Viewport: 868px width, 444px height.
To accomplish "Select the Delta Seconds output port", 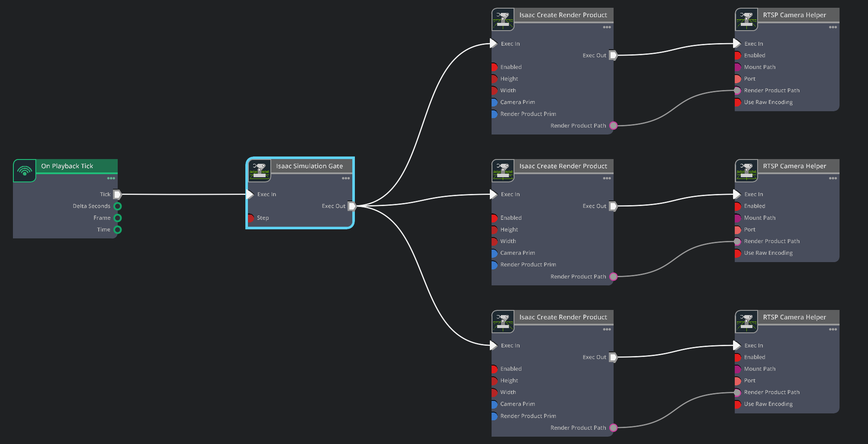I will coord(117,206).
